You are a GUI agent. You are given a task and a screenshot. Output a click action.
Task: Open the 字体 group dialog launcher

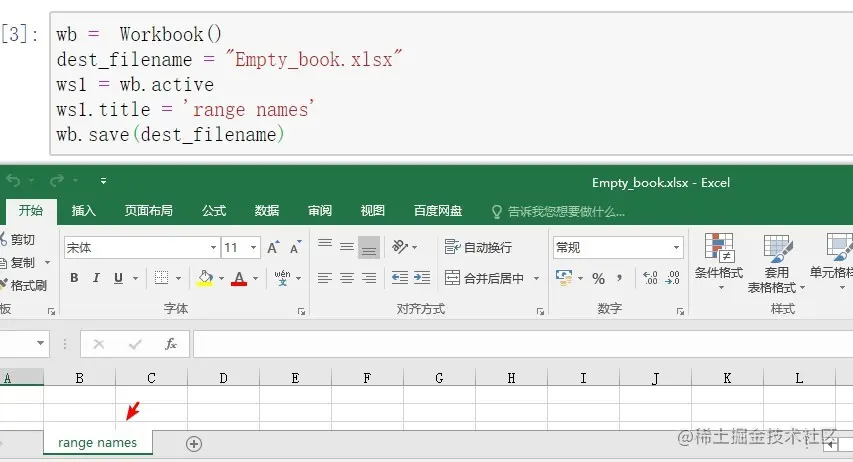301,311
